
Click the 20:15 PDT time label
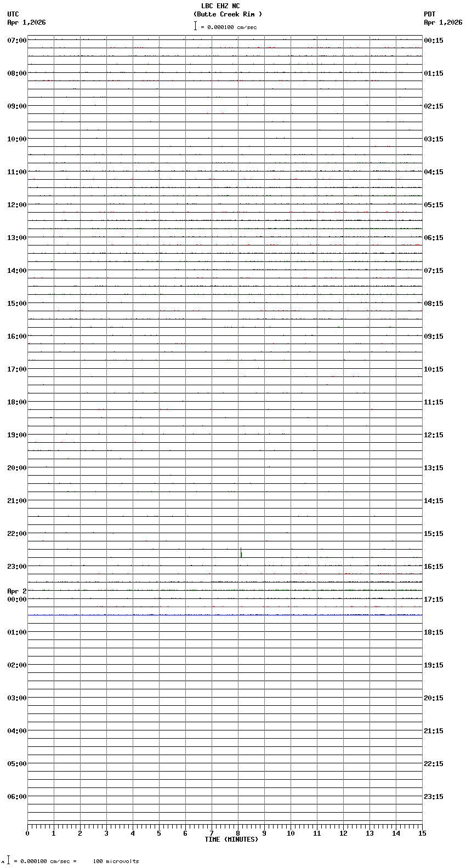click(434, 698)
